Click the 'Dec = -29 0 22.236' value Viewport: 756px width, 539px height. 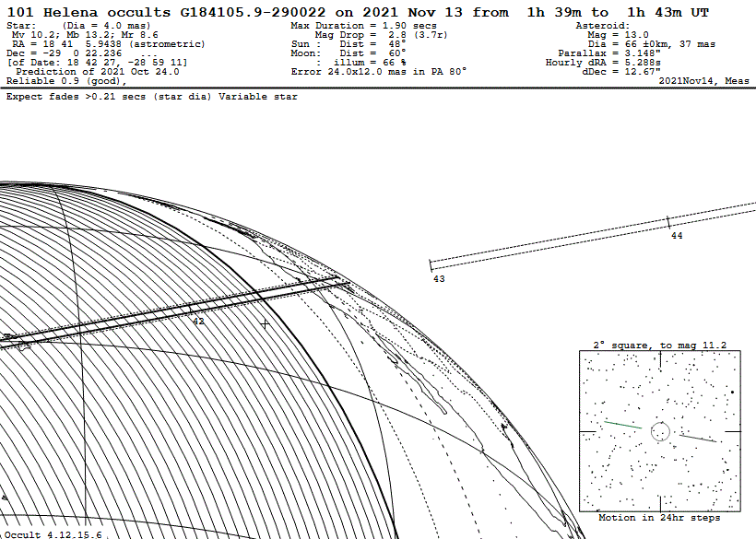point(65,53)
